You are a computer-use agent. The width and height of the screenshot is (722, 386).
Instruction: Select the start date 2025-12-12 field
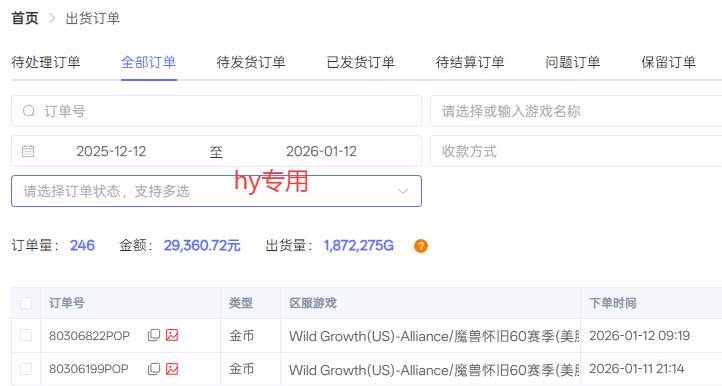point(111,151)
